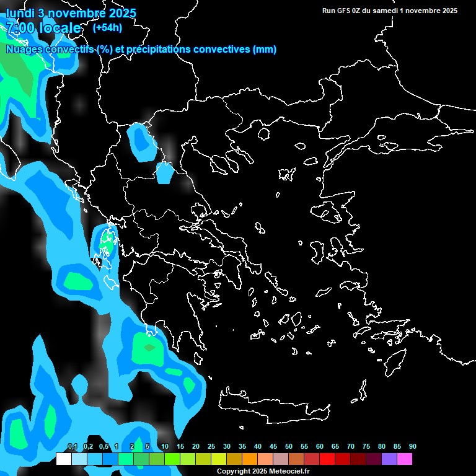Click the '(+54h)' forecast offset label
This screenshot has height=476, width=476.
point(107,27)
